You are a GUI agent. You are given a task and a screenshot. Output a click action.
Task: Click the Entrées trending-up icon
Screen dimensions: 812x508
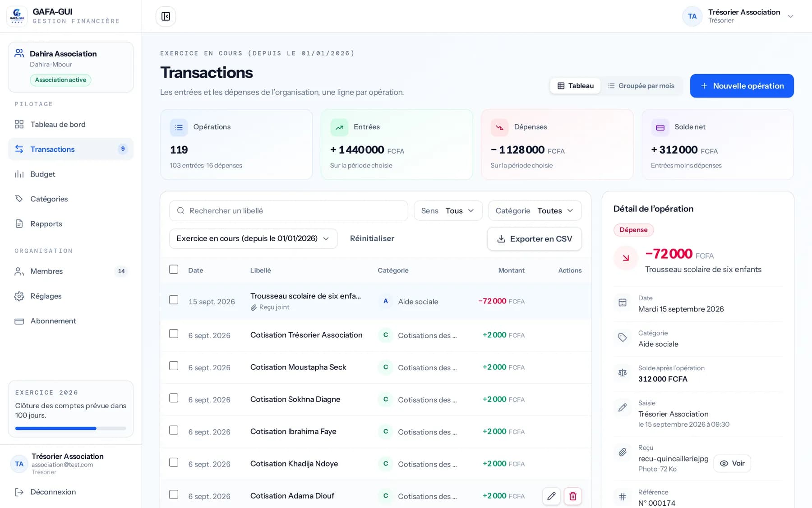coord(339,127)
